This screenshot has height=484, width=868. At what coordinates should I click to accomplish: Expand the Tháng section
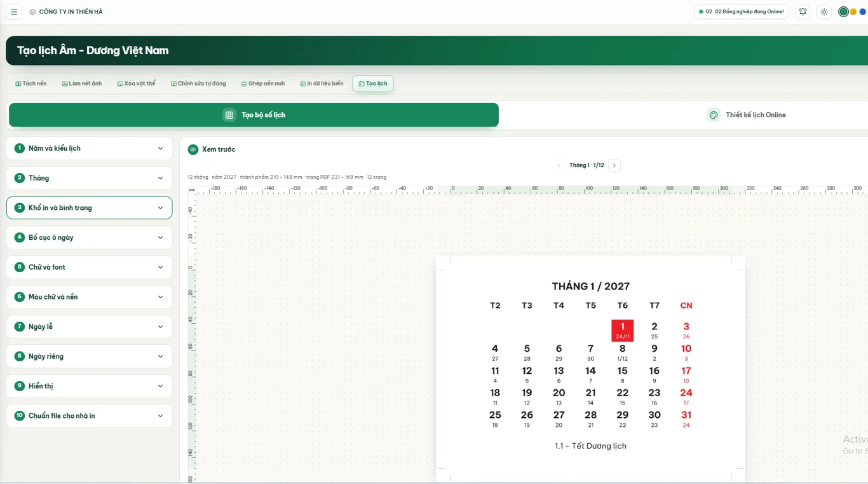point(90,178)
